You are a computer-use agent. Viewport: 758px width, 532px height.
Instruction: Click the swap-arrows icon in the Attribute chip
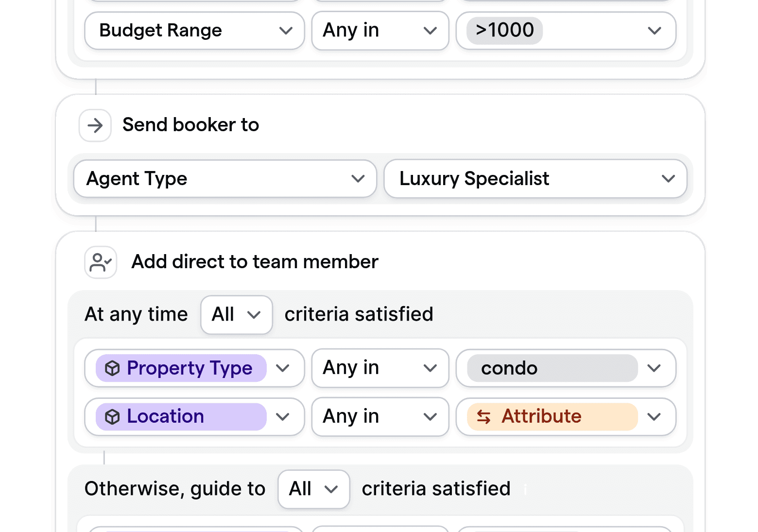pyautogui.click(x=484, y=417)
